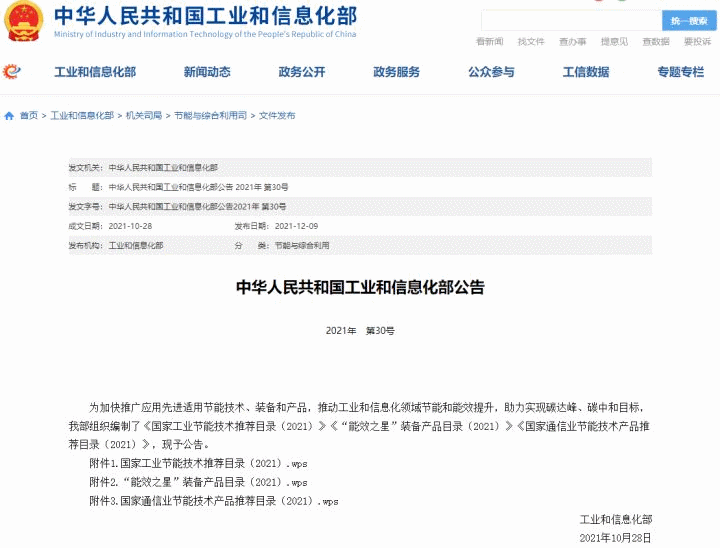The image size is (720, 548).
Task: Click the search input field
Action: pos(571,21)
